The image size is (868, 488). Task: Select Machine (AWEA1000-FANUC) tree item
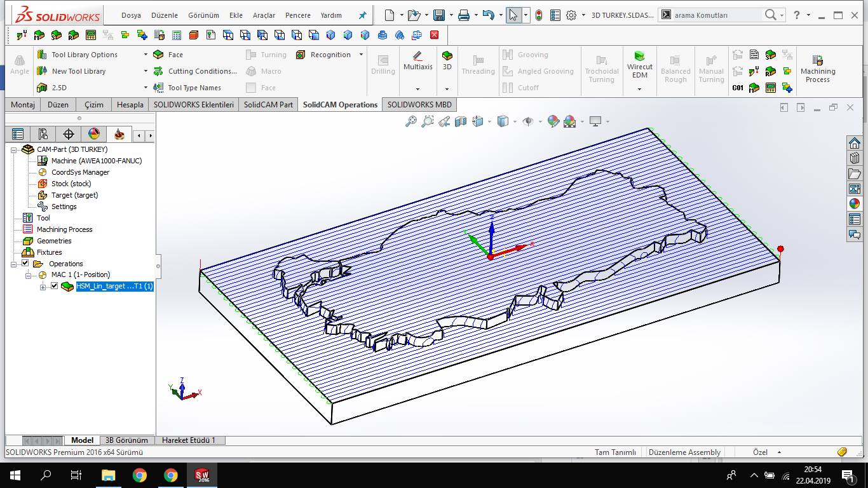[x=90, y=161]
